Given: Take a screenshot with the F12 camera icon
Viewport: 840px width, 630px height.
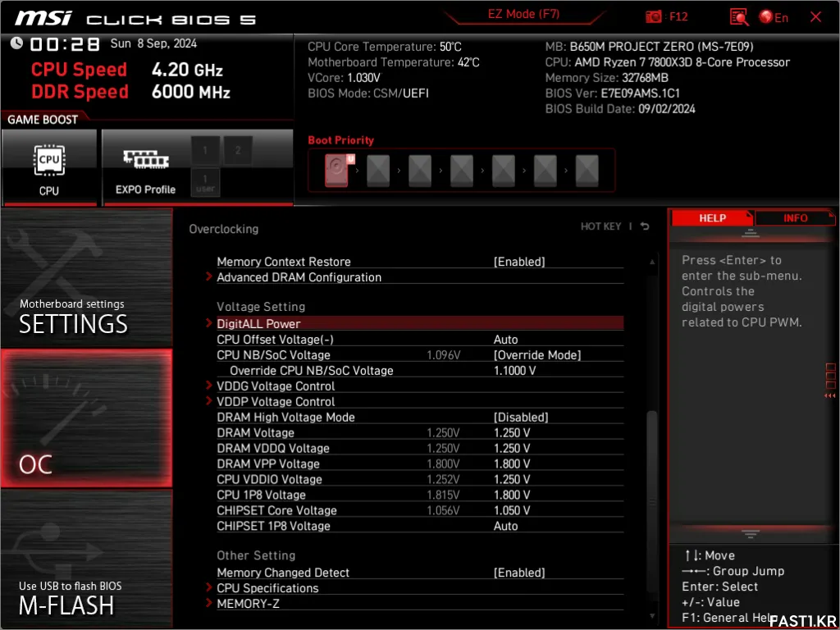Looking at the screenshot, I should click(x=654, y=16).
